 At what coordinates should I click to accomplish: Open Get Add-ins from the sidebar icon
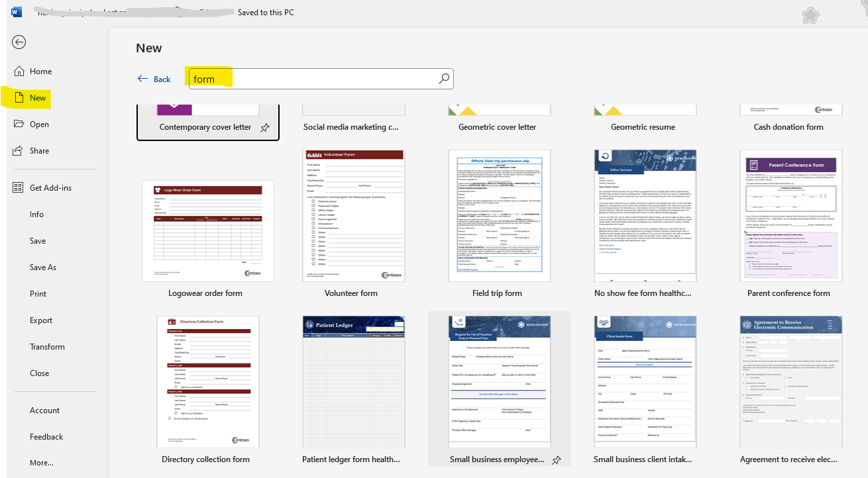pos(18,187)
